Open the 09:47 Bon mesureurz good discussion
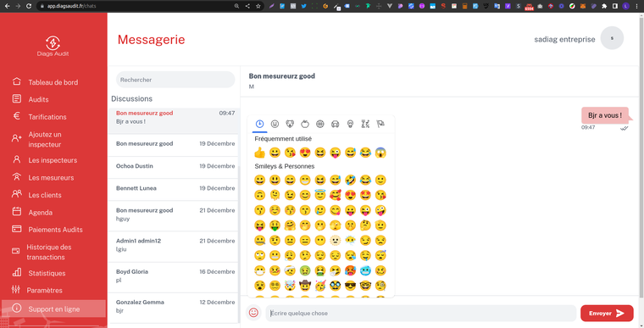The height and width of the screenshot is (328, 644). point(174,121)
